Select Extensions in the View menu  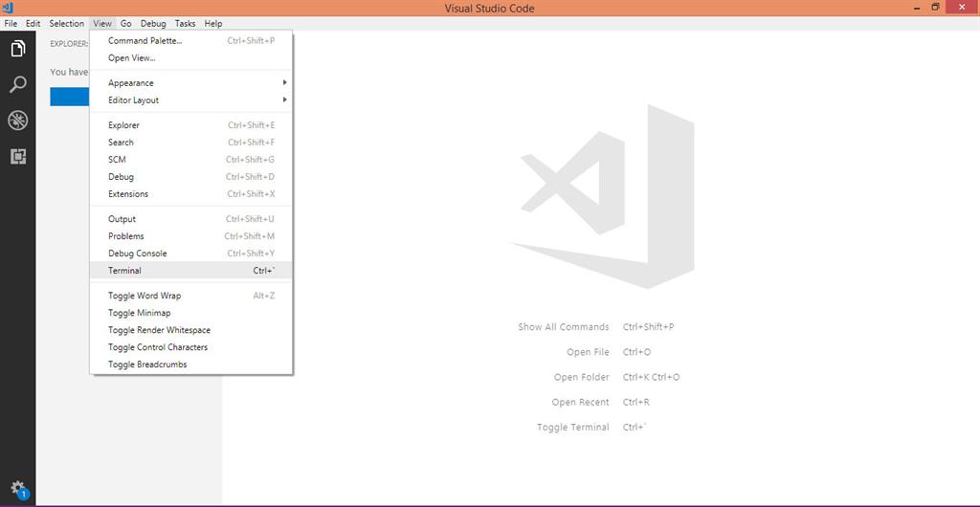pyautogui.click(x=191, y=194)
